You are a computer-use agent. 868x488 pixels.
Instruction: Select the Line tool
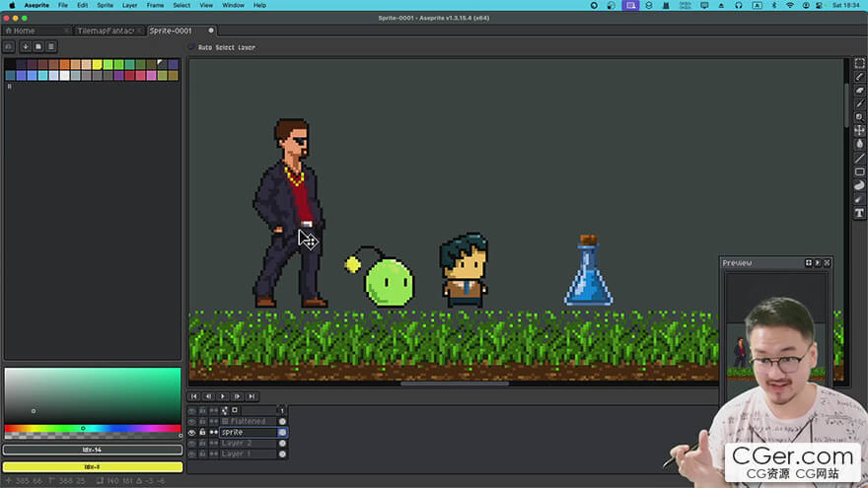[859, 158]
